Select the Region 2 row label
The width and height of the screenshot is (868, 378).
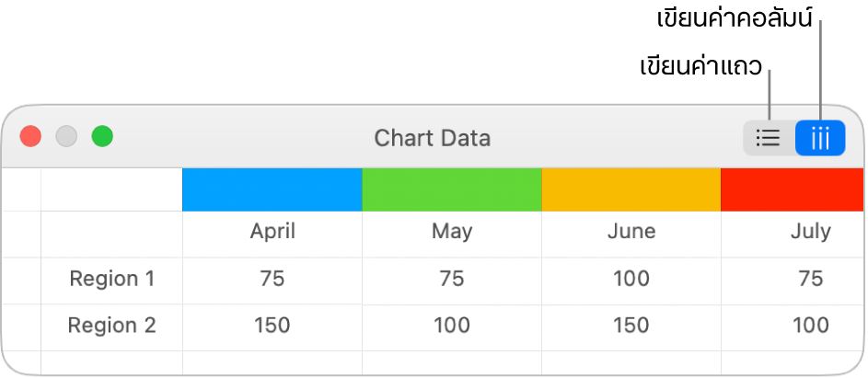[x=112, y=325]
